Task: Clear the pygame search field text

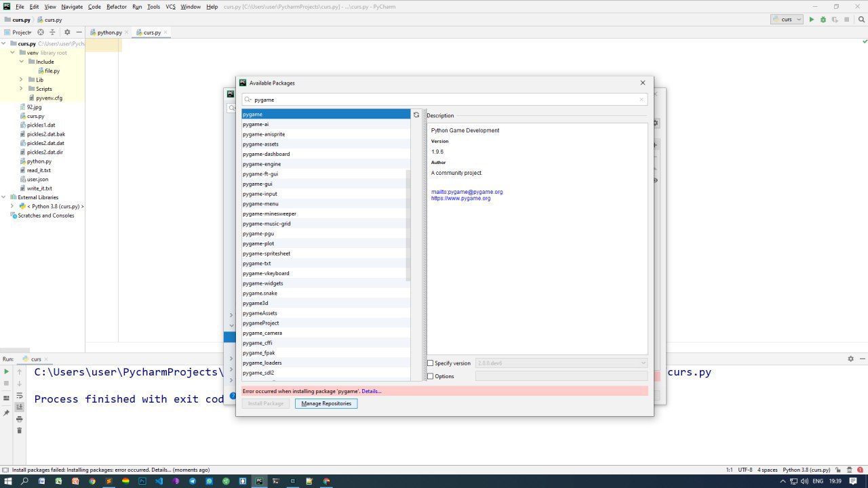Action: tap(642, 100)
